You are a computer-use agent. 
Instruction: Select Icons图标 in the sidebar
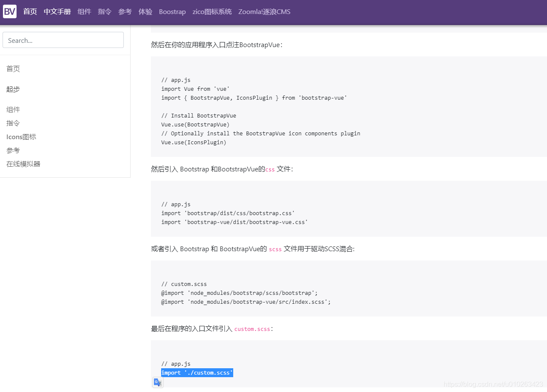(21, 137)
